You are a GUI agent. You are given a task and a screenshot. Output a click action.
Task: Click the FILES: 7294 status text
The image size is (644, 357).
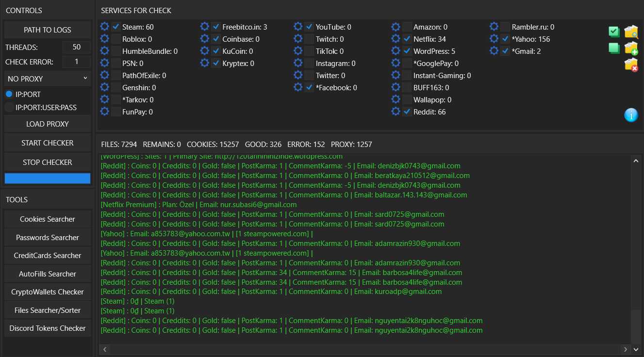click(x=119, y=145)
